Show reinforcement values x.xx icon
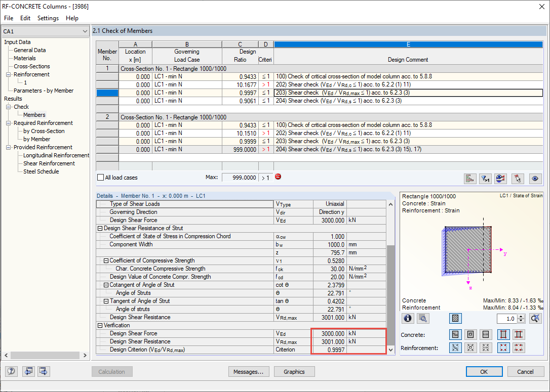 click(486, 347)
